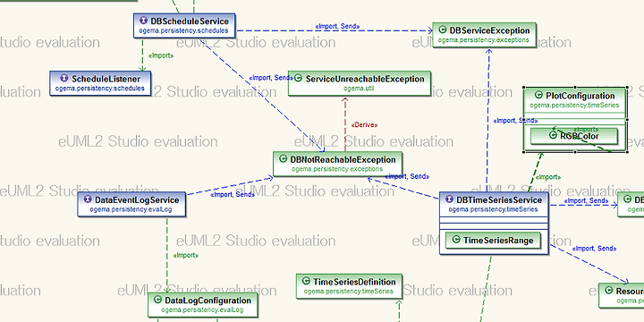
Task: Select ServiceUnreachableException class name text
Action: [365, 79]
